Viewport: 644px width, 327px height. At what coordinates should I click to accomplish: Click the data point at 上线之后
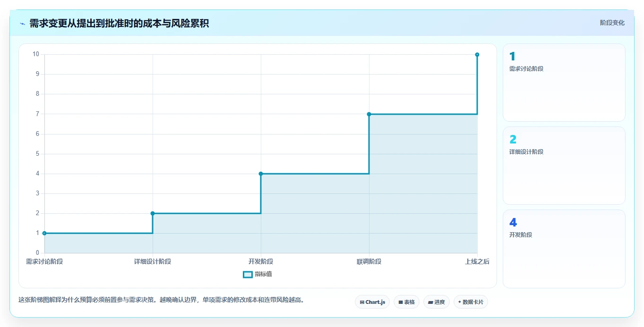[x=477, y=55]
